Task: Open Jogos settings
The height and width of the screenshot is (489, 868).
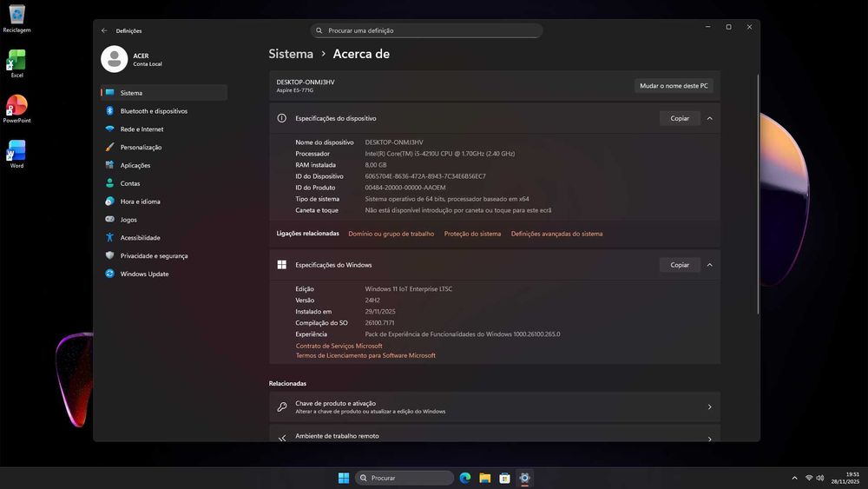Action: [x=164, y=219]
